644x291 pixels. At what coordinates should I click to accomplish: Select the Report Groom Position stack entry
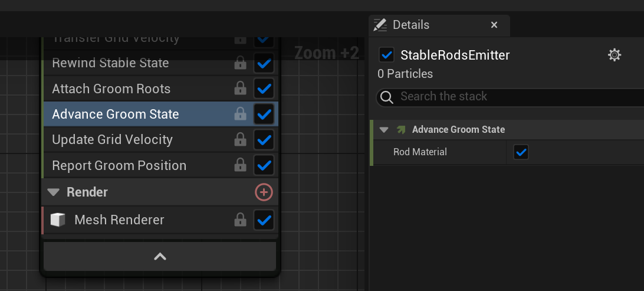pyautogui.click(x=119, y=166)
